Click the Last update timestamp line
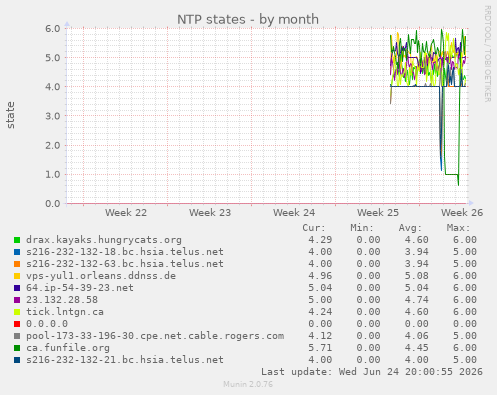Image resolution: width=497 pixels, height=395 pixels. click(372, 372)
